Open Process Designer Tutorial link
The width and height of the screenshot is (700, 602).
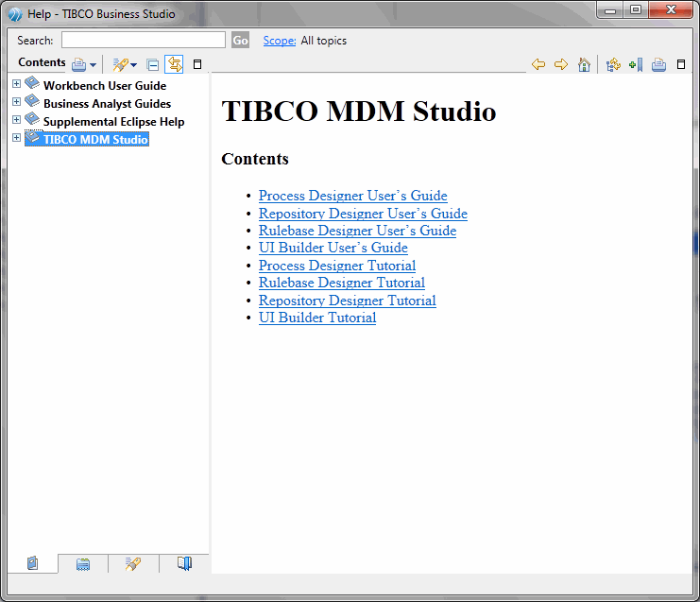coord(337,266)
